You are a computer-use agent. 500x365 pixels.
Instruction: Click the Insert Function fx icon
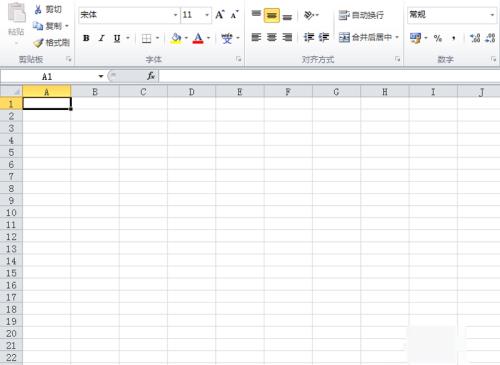click(x=151, y=76)
